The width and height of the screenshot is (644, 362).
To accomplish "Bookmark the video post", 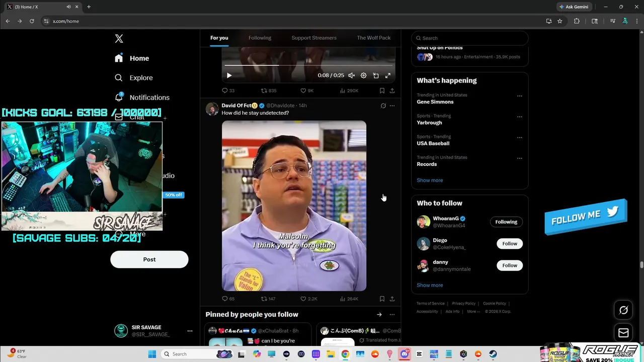I will pyautogui.click(x=382, y=90).
